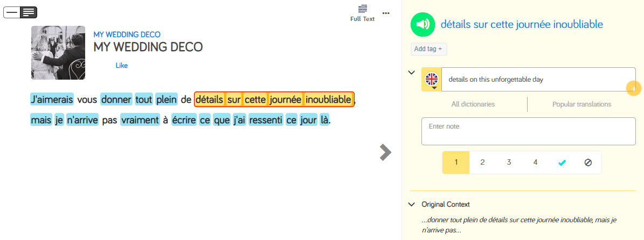Open the three-dot more options menu
Screen dimensions: 644x240
[386, 13]
